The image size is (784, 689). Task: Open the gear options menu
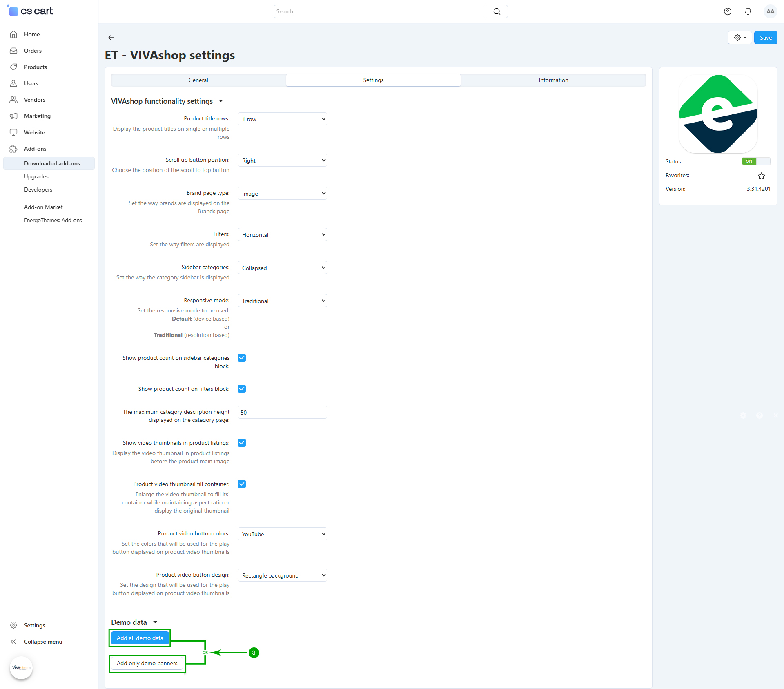coord(739,38)
